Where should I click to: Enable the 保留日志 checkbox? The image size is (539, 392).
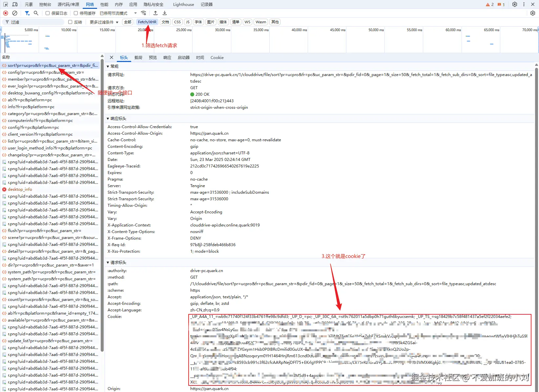point(48,13)
